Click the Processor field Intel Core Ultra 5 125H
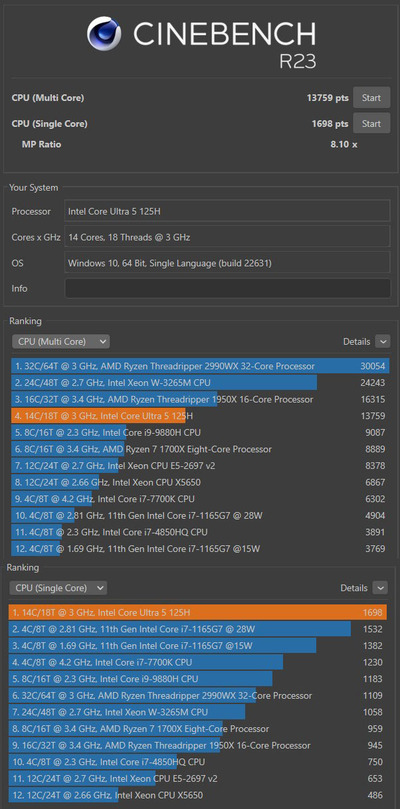The image size is (400, 809). [227, 211]
